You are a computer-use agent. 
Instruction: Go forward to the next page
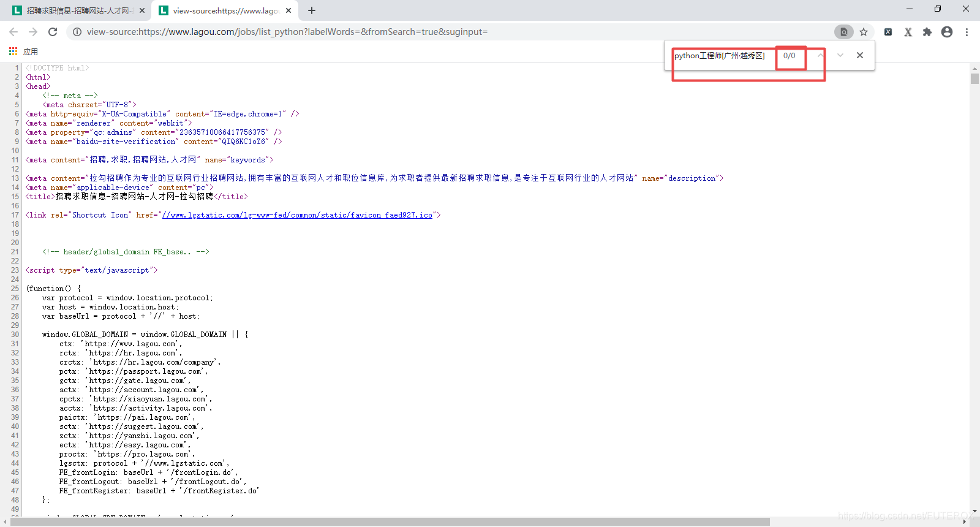pyautogui.click(x=33, y=32)
